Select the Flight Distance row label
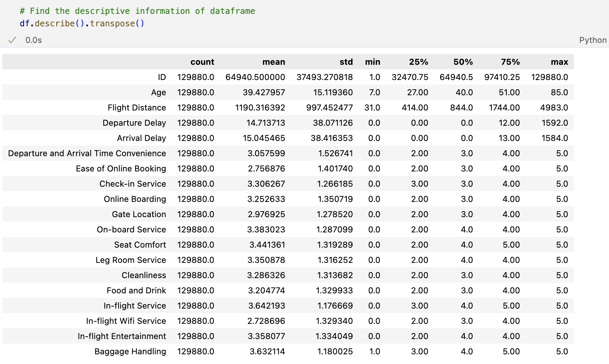609x364 pixels. 137,108
